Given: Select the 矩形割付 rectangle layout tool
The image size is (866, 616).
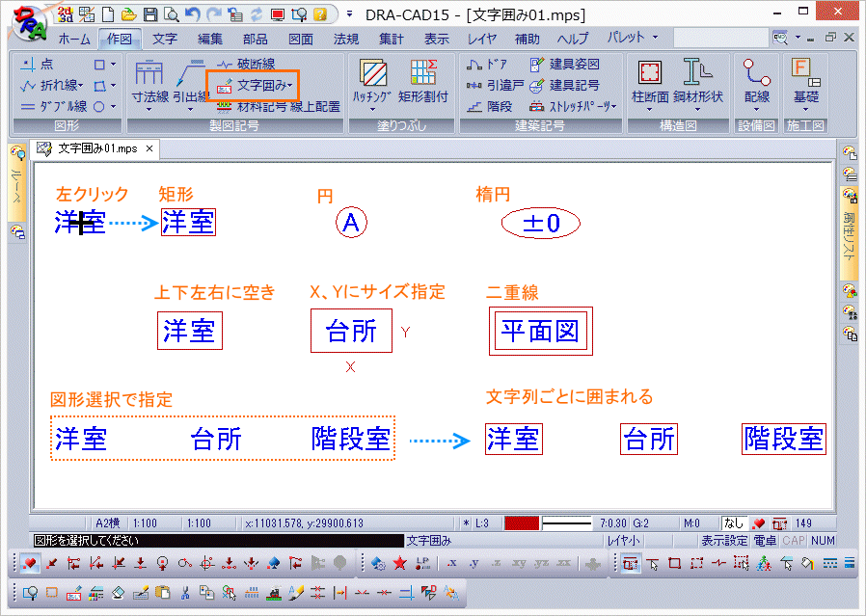Looking at the screenshot, I should click(423, 82).
